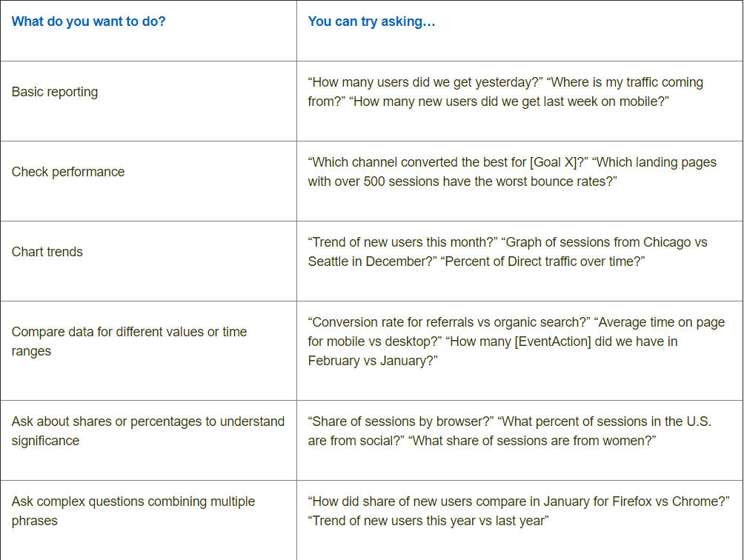Click the "Chart trends" row label
The width and height of the screenshot is (744, 560).
[x=47, y=252]
